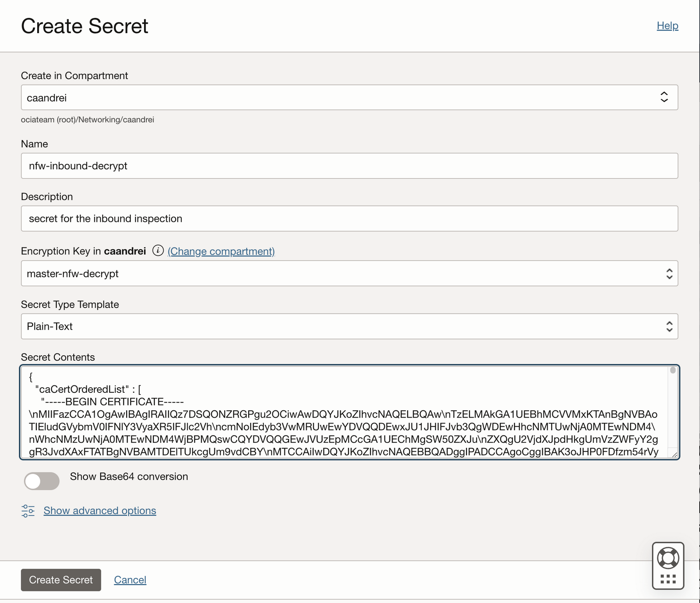Click the Show Base64 conversion label
700x603 pixels.
129,477
